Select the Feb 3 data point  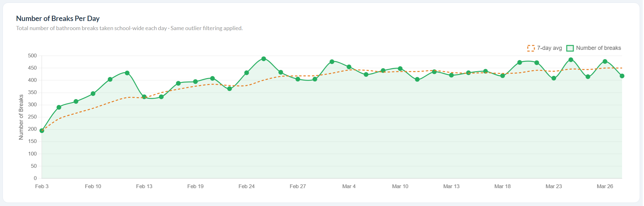[42, 130]
